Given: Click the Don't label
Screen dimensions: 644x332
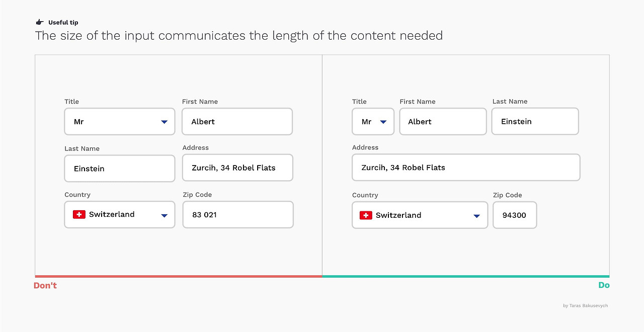Looking at the screenshot, I should tap(45, 285).
